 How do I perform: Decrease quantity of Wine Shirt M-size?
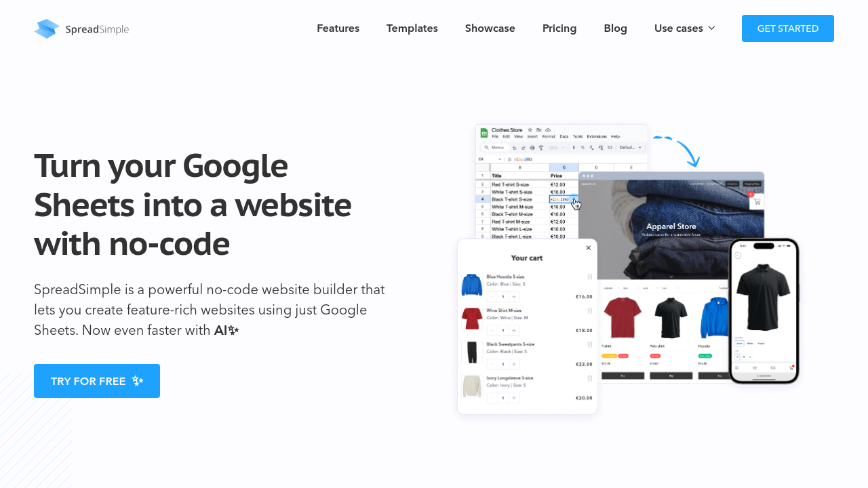pyautogui.click(x=492, y=330)
